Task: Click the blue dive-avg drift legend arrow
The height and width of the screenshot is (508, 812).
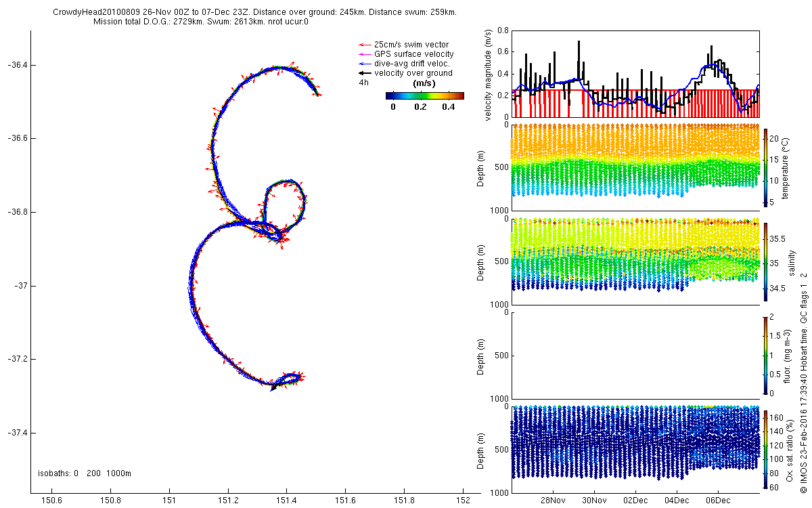Action: point(365,64)
